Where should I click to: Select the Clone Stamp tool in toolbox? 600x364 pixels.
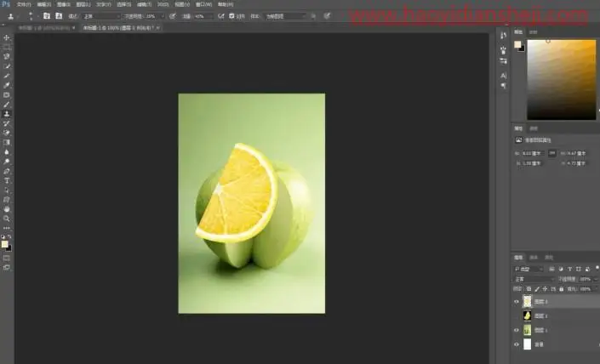[7, 114]
